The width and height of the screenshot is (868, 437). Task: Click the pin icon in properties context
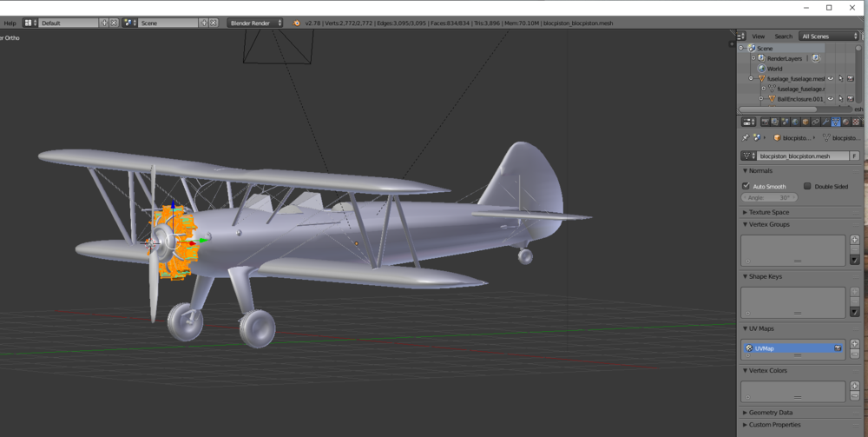tap(745, 137)
